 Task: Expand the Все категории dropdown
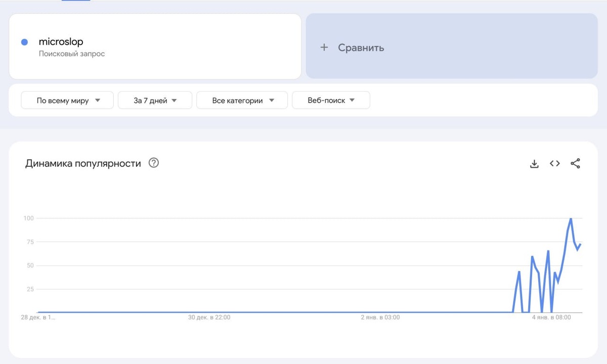click(x=242, y=100)
